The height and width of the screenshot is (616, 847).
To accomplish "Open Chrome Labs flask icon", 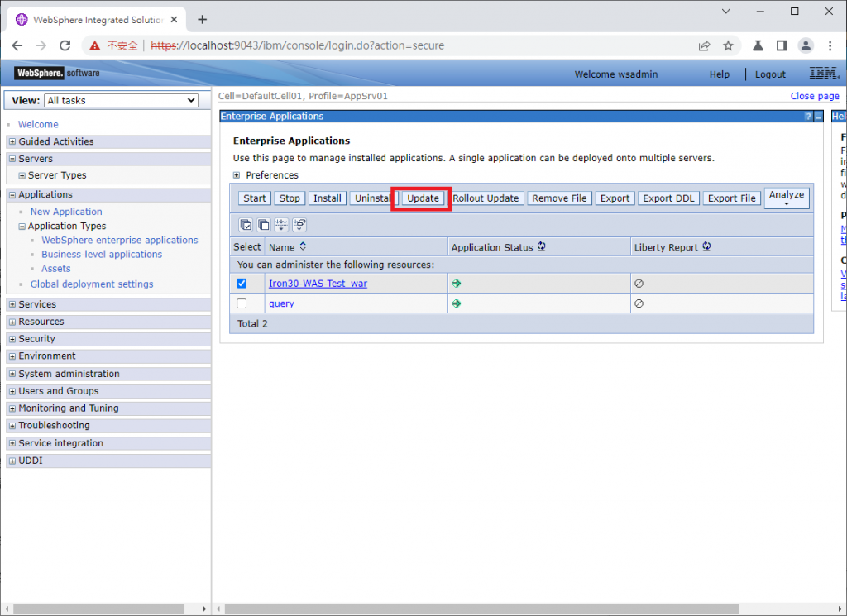I will coord(758,45).
